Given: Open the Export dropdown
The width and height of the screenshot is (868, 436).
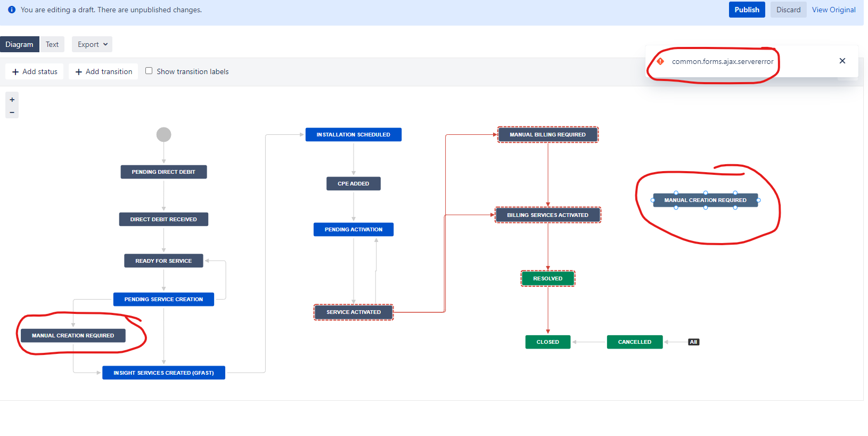Looking at the screenshot, I should tap(92, 44).
